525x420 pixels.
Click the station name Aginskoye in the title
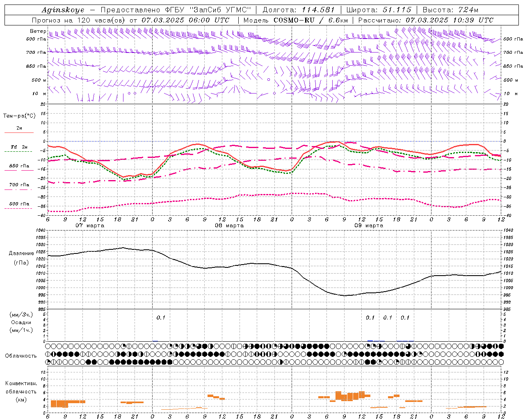click(63, 10)
